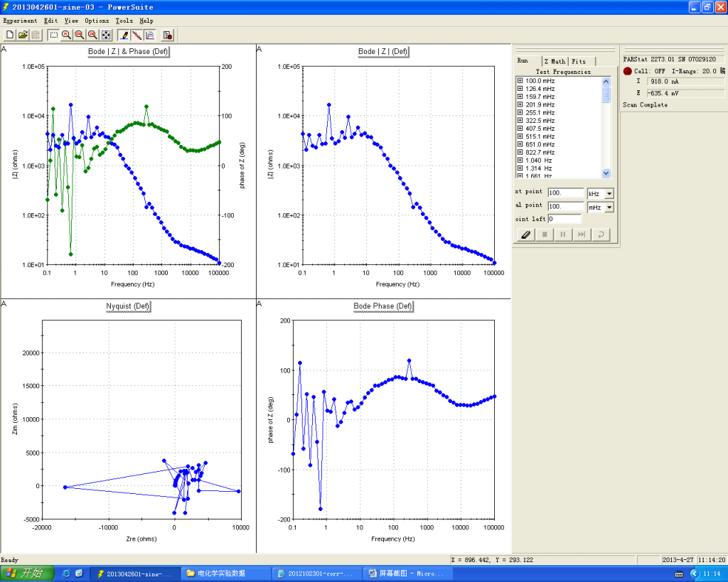Viewport: 728px width, 582px height.
Task: Expand the 407.5 mHz frequency node
Action: (x=520, y=128)
